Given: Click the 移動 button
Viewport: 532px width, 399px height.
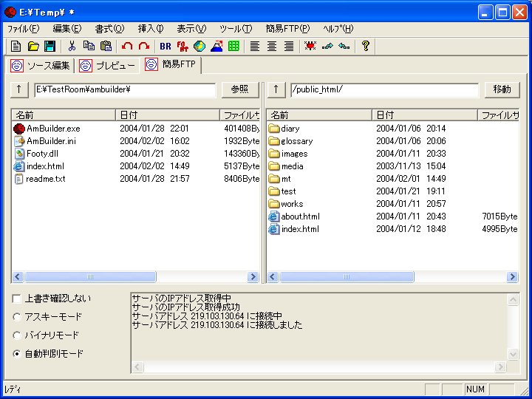Looking at the screenshot, I should click(x=502, y=89).
